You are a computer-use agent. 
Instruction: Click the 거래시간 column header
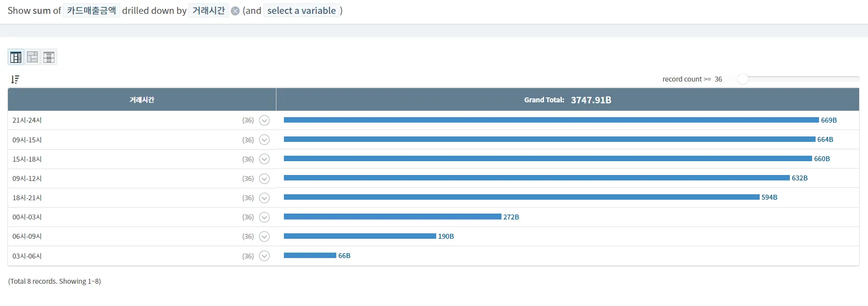click(142, 100)
